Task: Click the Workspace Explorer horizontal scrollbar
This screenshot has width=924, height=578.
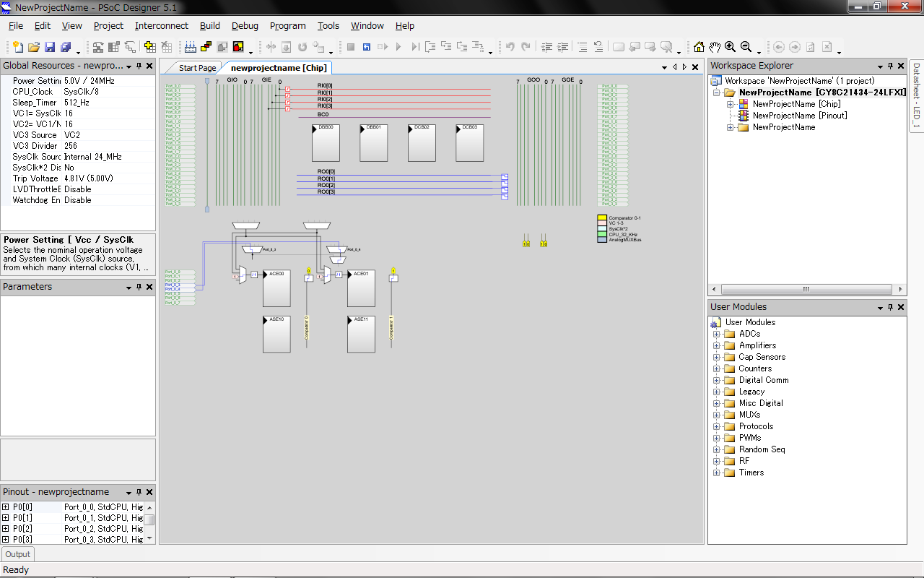Action: pos(807,289)
